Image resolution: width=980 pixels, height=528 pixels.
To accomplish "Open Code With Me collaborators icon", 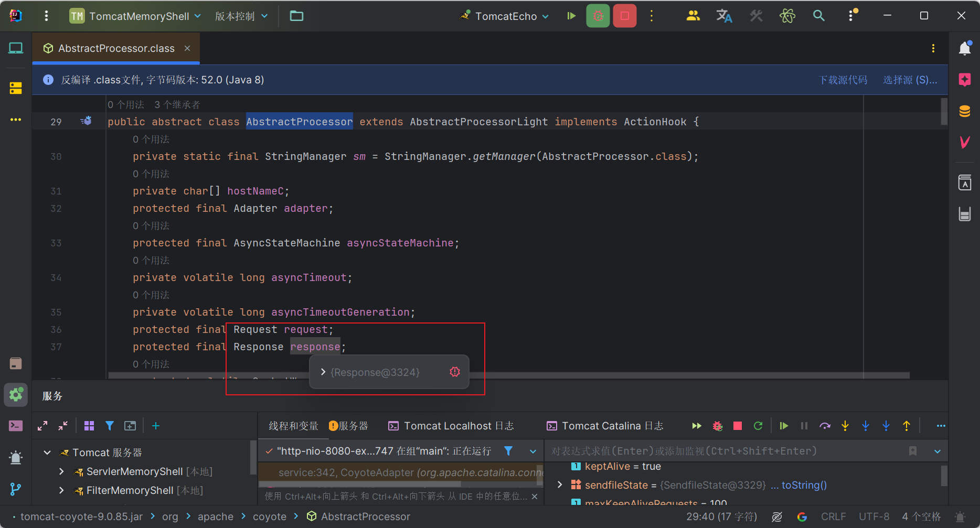I will click(693, 16).
